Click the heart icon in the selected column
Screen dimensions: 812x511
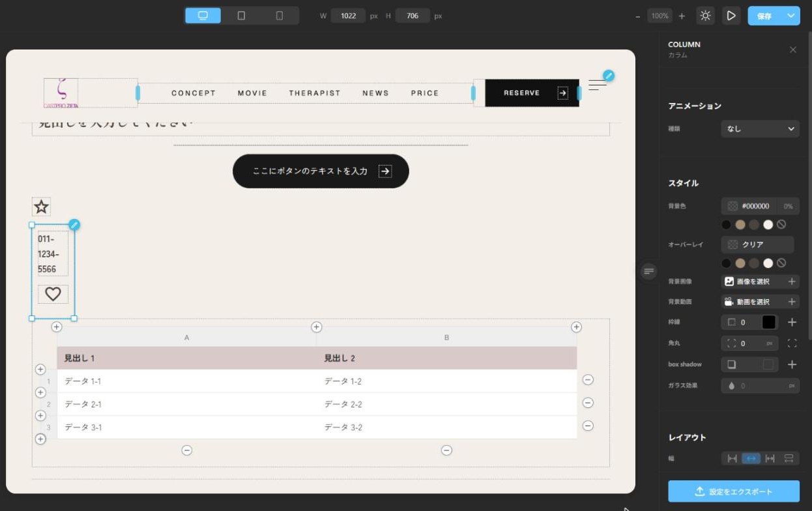coord(53,294)
